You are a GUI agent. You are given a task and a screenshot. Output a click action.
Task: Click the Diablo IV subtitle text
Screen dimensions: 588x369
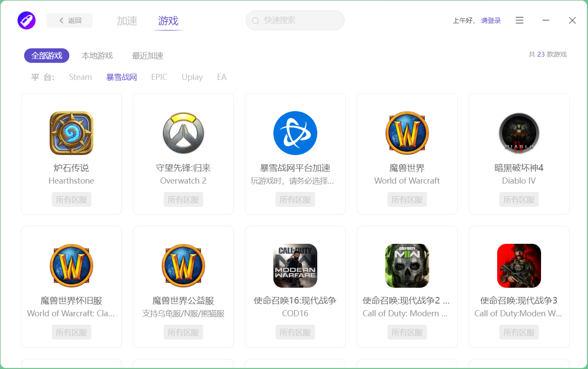[x=519, y=181]
